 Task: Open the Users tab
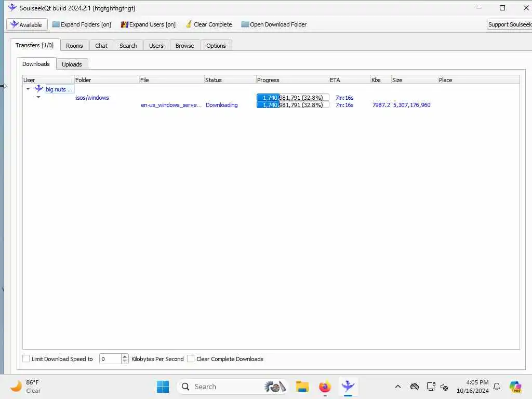click(156, 46)
